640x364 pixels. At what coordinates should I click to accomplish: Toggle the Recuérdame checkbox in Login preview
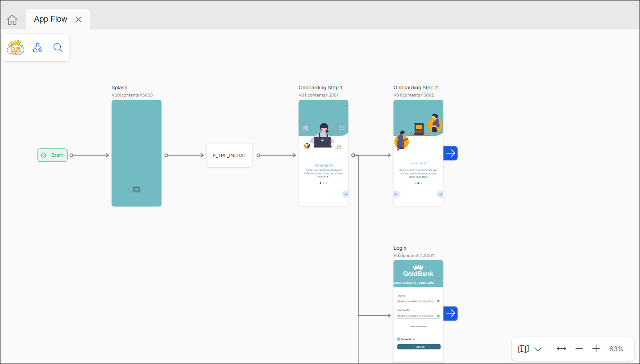[x=398, y=339]
